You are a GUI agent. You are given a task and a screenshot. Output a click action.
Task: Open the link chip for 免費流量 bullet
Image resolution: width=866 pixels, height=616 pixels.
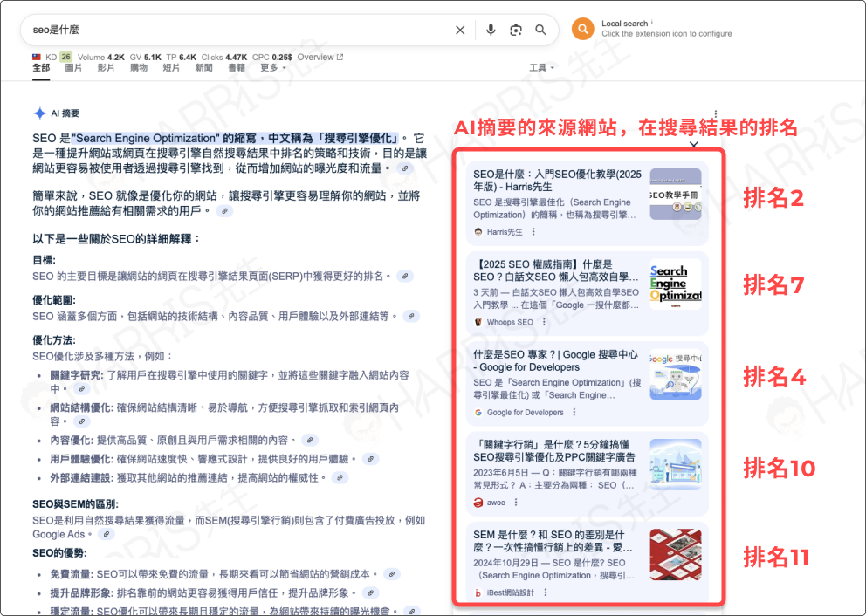tap(392, 574)
